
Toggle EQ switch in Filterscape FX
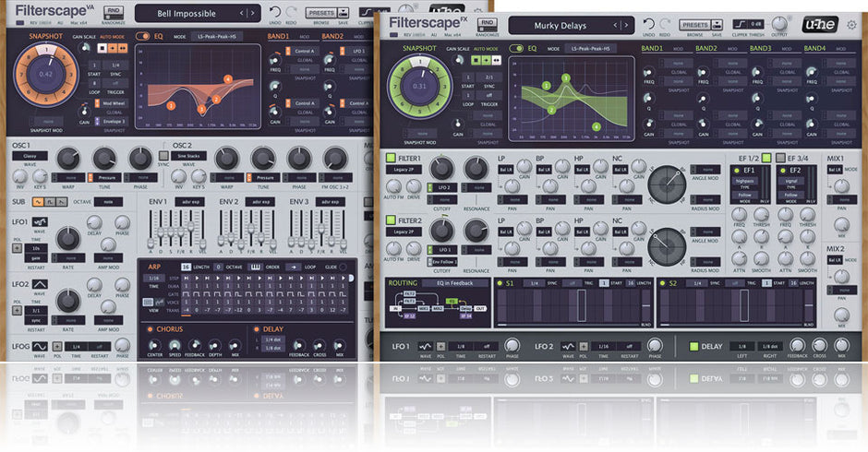tap(516, 48)
